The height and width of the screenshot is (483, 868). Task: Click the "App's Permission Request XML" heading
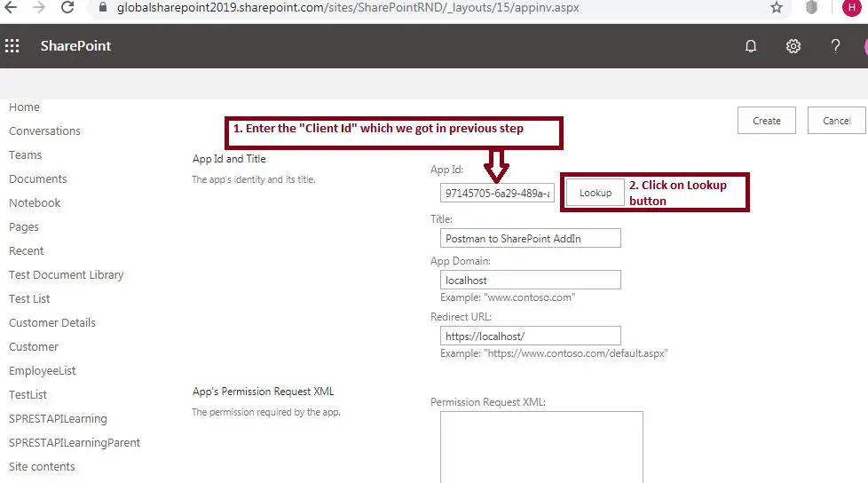(264, 392)
